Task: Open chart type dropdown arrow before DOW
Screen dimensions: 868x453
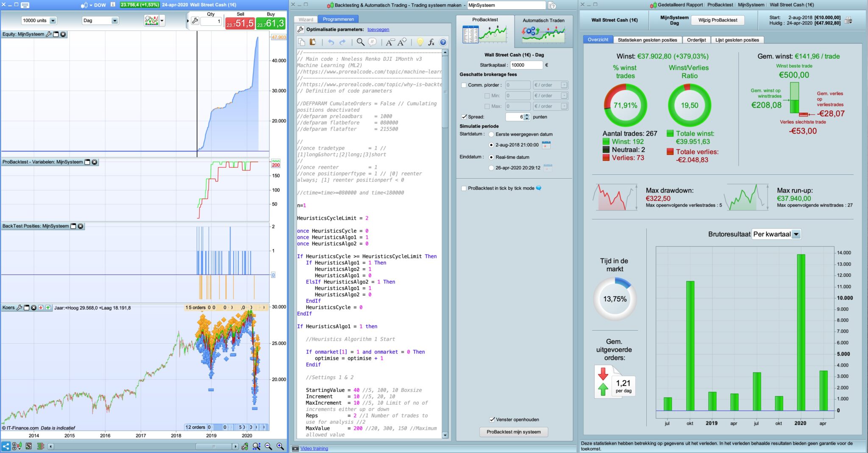Action: (91, 5)
